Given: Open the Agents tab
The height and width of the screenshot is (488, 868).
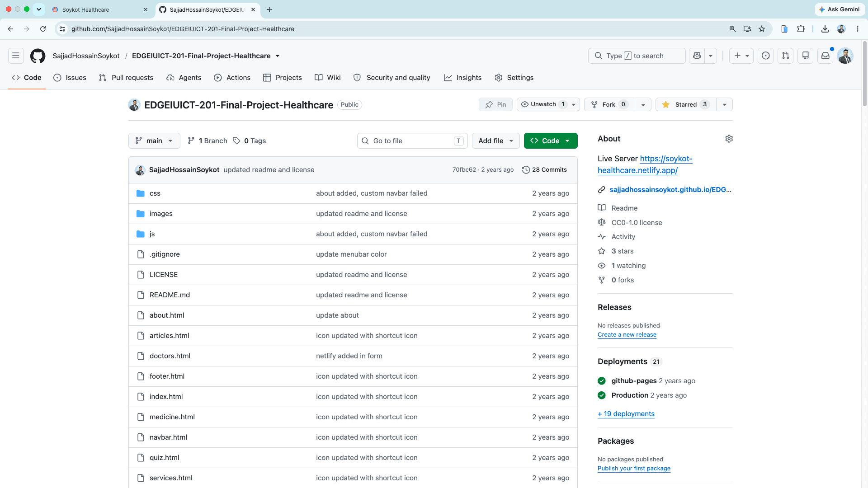Looking at the screenshot, I should (184, 78).
